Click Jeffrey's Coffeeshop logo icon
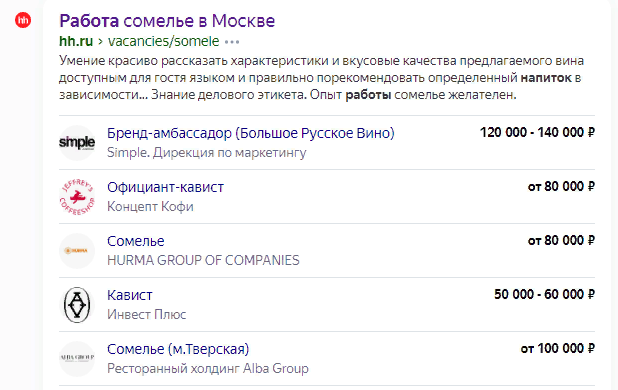The image size is (618, 390). tap(77, 197)
